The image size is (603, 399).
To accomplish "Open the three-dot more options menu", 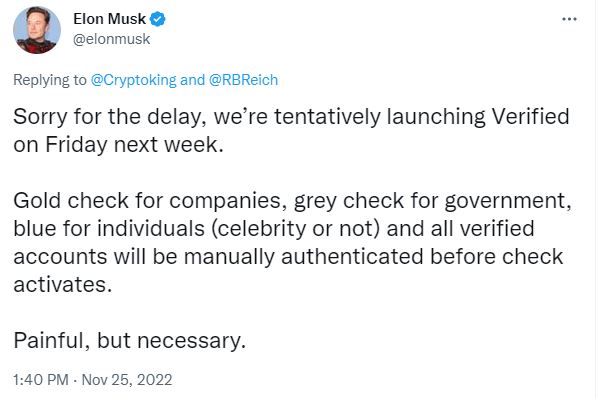I will (x=569, y=19).
